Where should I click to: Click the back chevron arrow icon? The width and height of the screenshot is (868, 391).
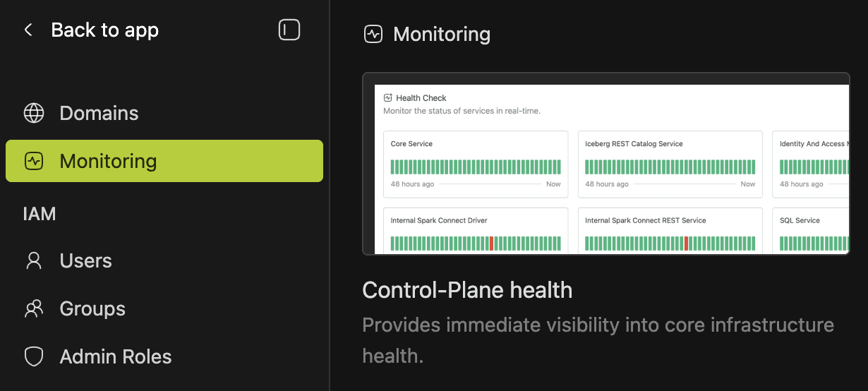coord(28,30)
